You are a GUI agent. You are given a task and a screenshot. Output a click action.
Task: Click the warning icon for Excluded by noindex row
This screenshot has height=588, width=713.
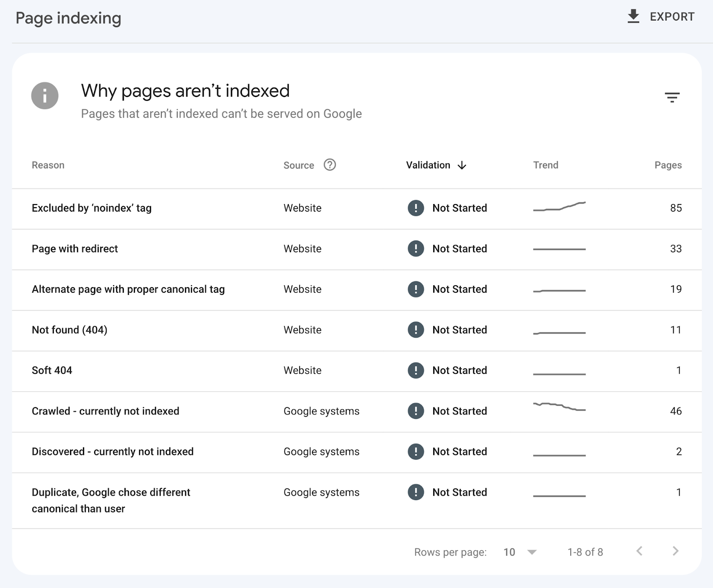click(415, 208)
